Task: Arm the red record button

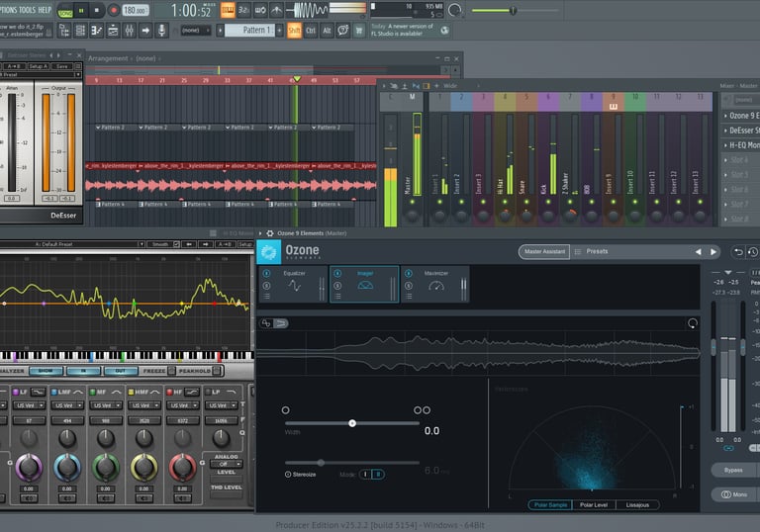Action: click(x=114, y=10)
